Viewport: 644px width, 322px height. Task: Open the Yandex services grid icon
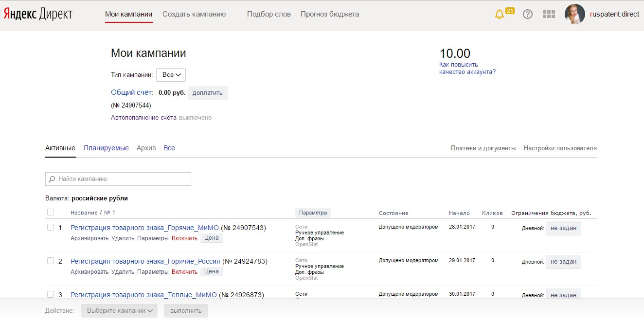549,15
